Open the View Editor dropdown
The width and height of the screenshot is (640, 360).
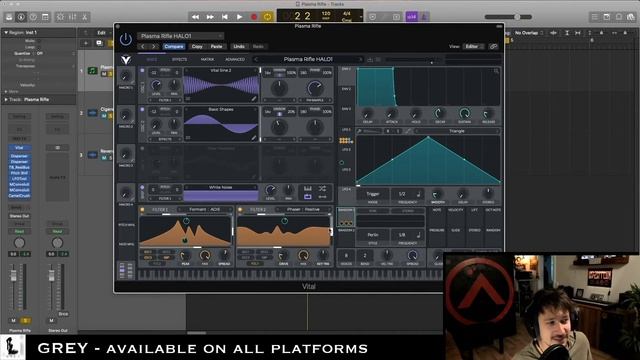[473, 47]
